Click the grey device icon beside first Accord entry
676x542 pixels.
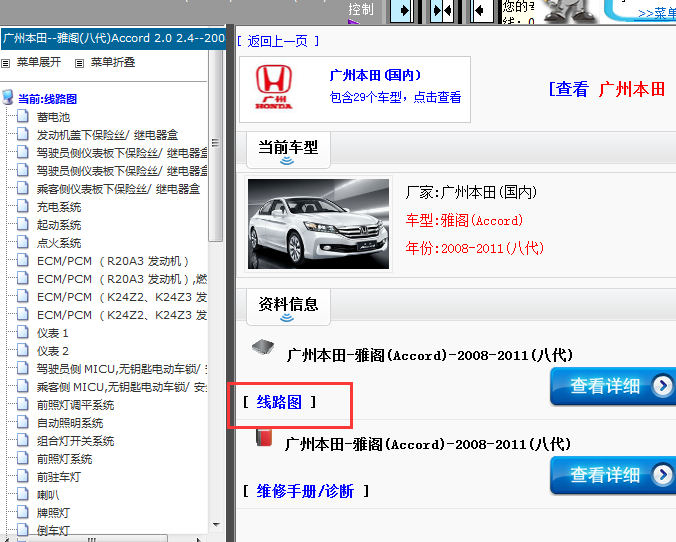pyautogui.click(x=263, y=347)
